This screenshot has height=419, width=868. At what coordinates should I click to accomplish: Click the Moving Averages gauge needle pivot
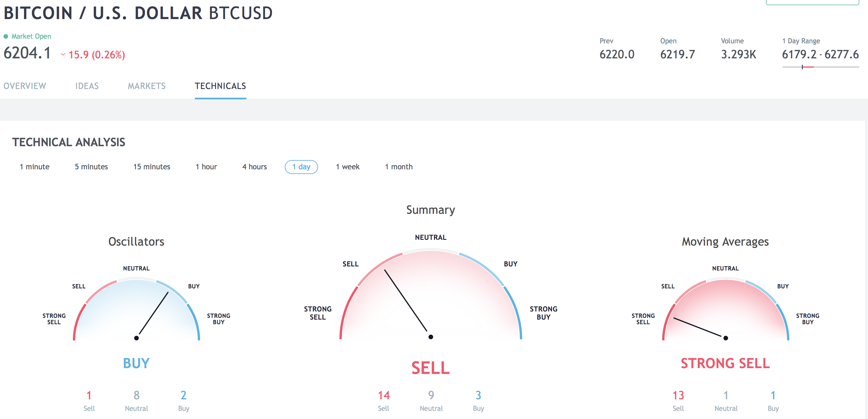[726, 338]
